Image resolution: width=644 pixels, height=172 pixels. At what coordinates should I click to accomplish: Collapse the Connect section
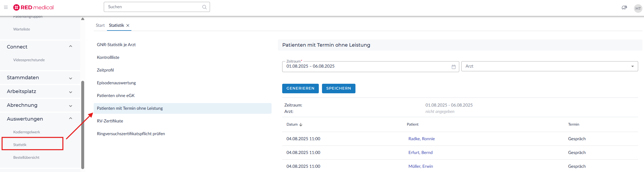tap(71, 47)
